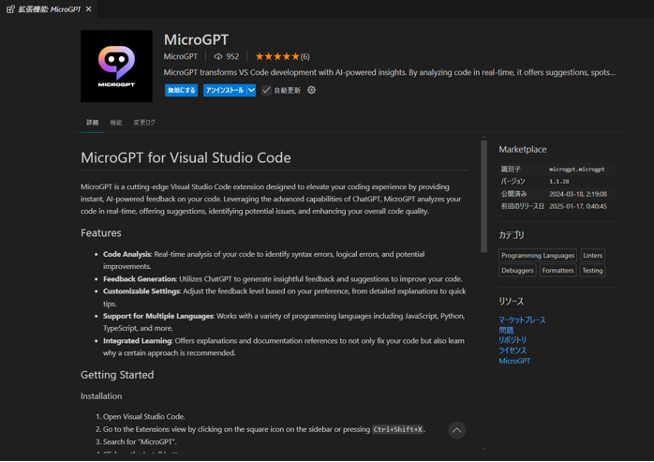The image size is (654, 462).
Task: Click the 'Open Visual Studio Code' step
Action: coord(144,417)
